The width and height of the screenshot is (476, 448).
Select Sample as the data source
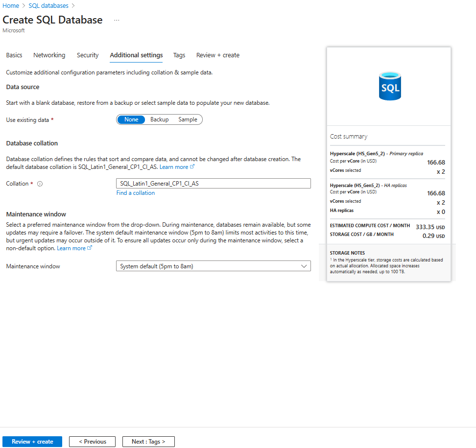pos(188,119)
